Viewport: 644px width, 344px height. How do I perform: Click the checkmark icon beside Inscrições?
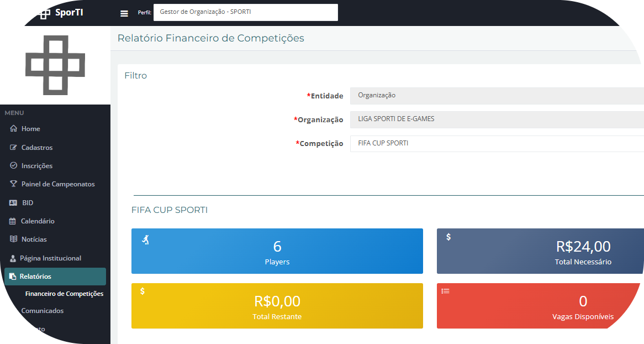point(14,166)
